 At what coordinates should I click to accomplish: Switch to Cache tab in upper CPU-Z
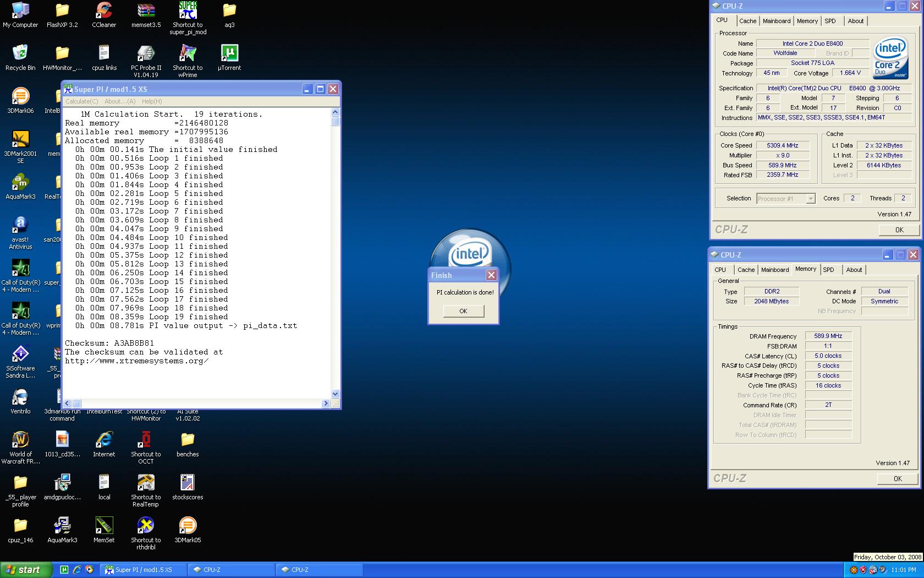pos(747,21)
